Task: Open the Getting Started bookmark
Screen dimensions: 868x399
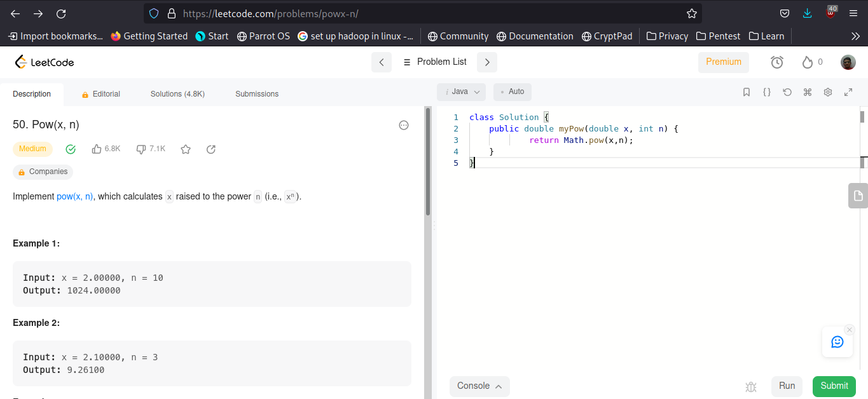Action: [x=149, y=36]
